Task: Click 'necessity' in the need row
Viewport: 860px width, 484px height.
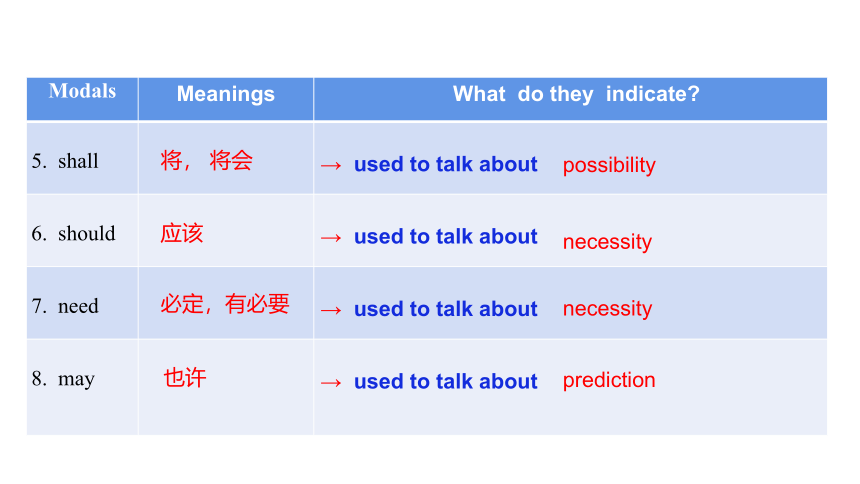Action: (x=607, y=309)
